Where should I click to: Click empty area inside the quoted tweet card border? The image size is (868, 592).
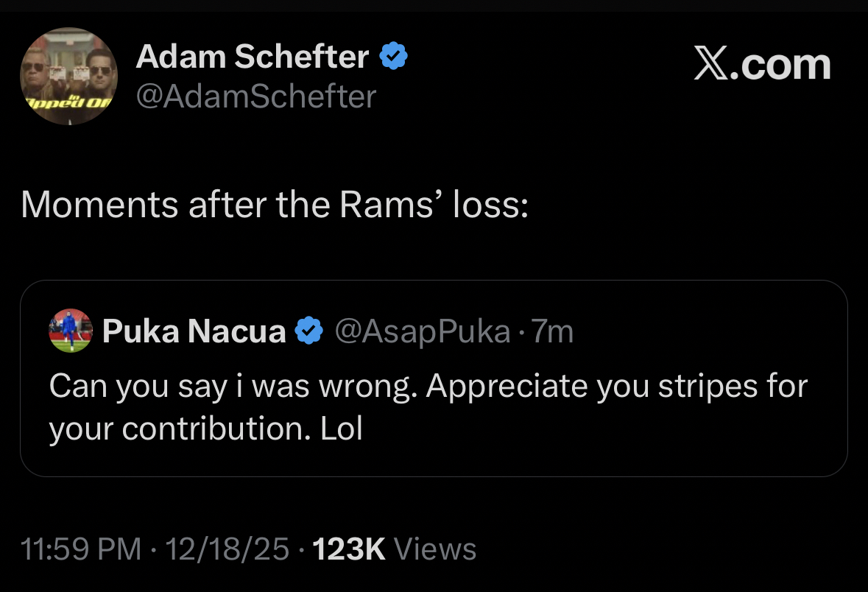click(x=626, y=442)
